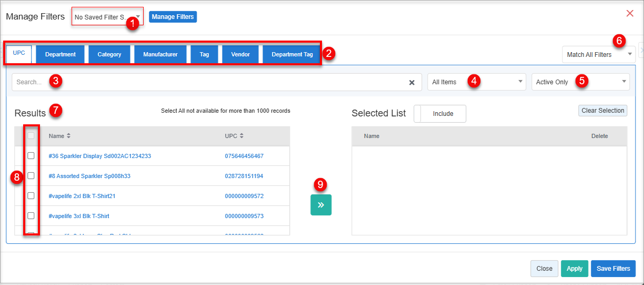Click the green Apply button
The height and width of the screenshot is (285, 644).
574,269
